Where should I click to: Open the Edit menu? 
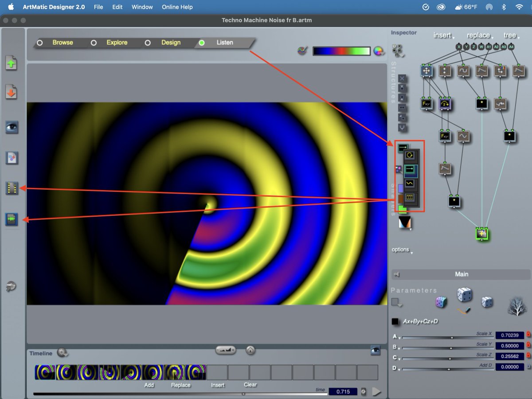[117, 7]
